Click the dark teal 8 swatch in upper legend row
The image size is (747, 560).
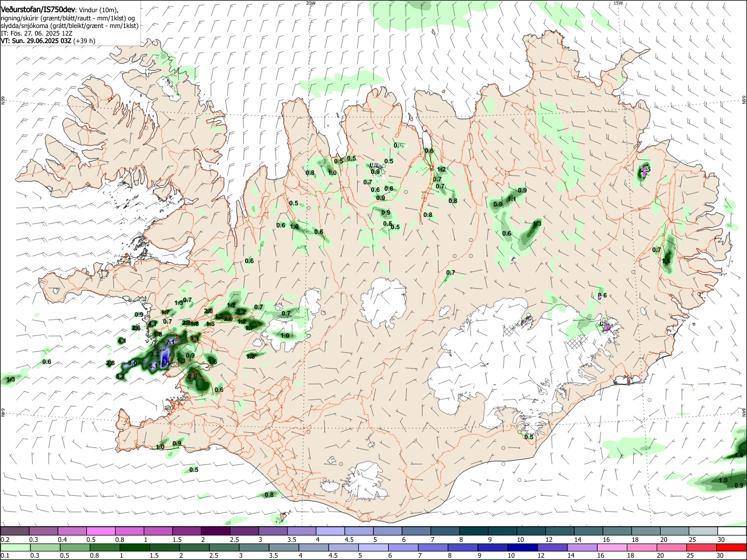(x=474, y=531)
